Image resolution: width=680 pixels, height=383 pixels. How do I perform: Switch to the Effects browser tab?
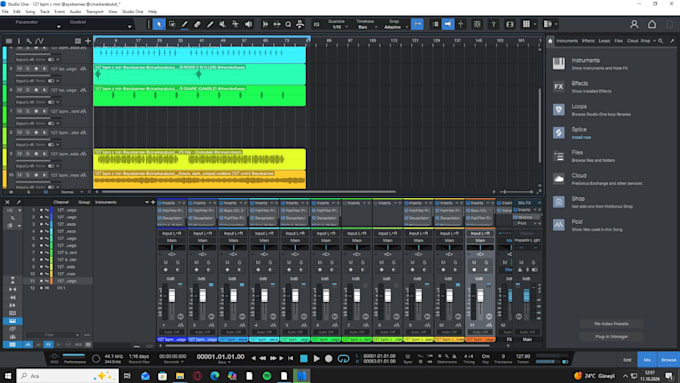(x=588, y=41)
